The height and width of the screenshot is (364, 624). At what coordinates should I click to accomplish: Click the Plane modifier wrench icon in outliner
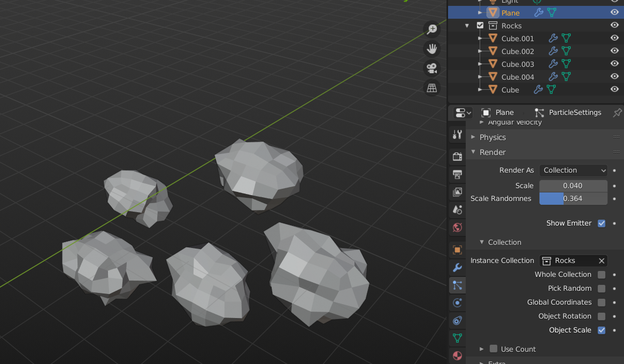click(x=538, y=13)
